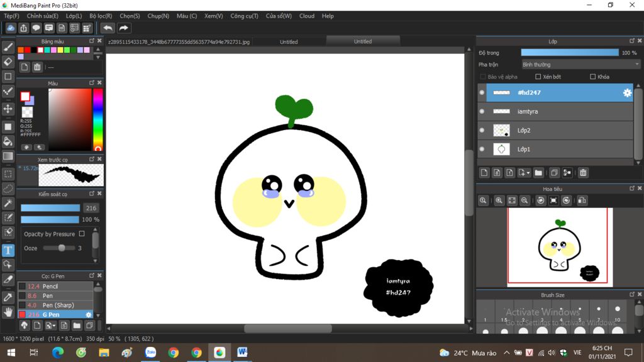Open the Công cụ(T) menu
The width and height of the screenshot is (644, 362).
(245, 16)
